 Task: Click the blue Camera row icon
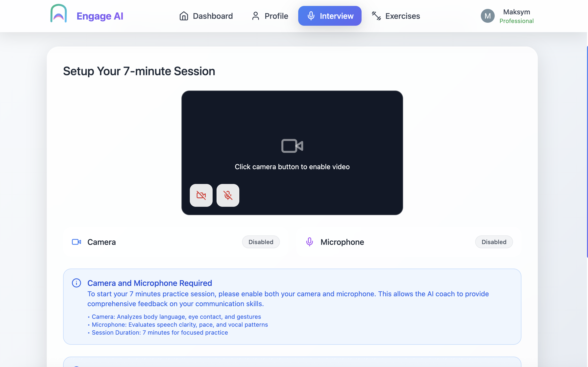point(76,242)
